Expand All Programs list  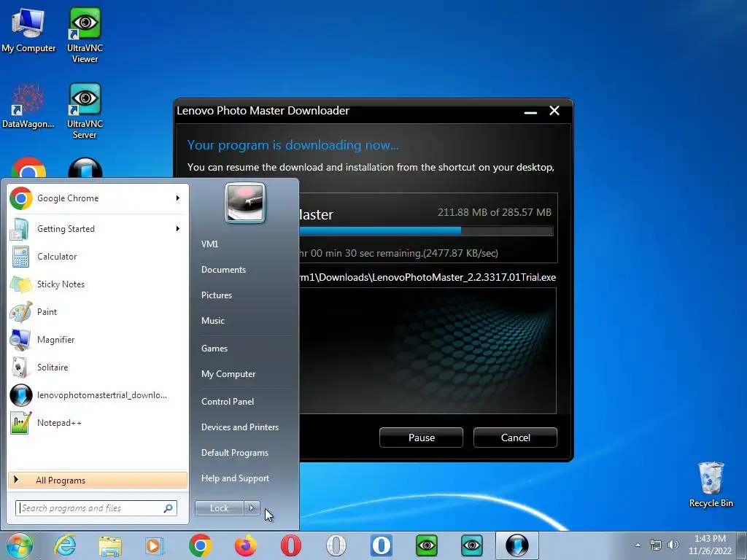(98, 480)
